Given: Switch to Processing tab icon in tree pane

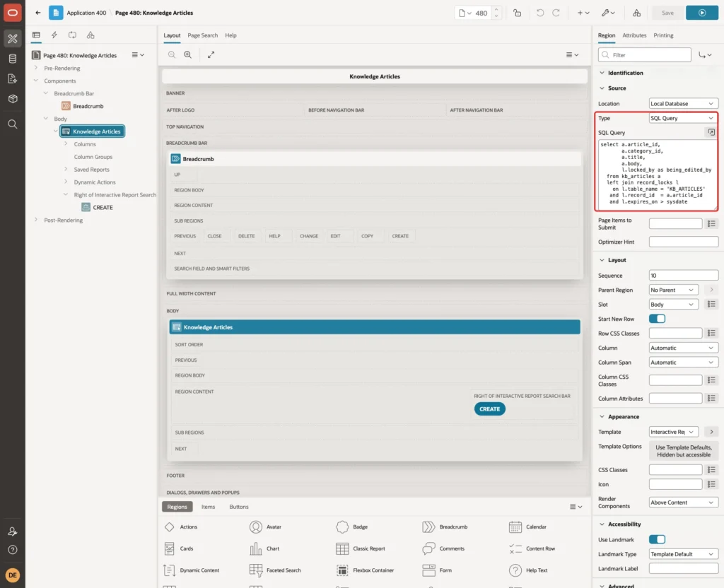Looking at the screenshot, I should (73, 35).
